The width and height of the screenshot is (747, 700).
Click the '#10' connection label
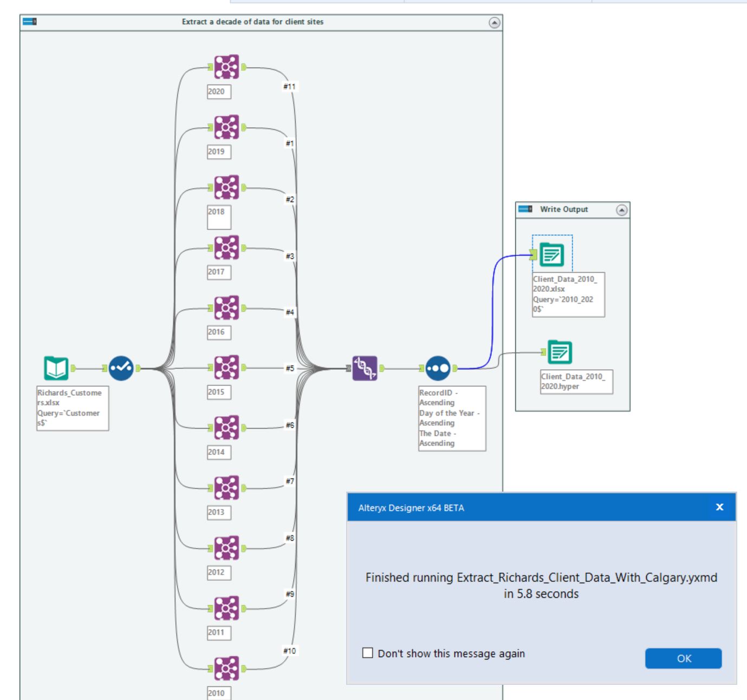(x=290, y=651)
